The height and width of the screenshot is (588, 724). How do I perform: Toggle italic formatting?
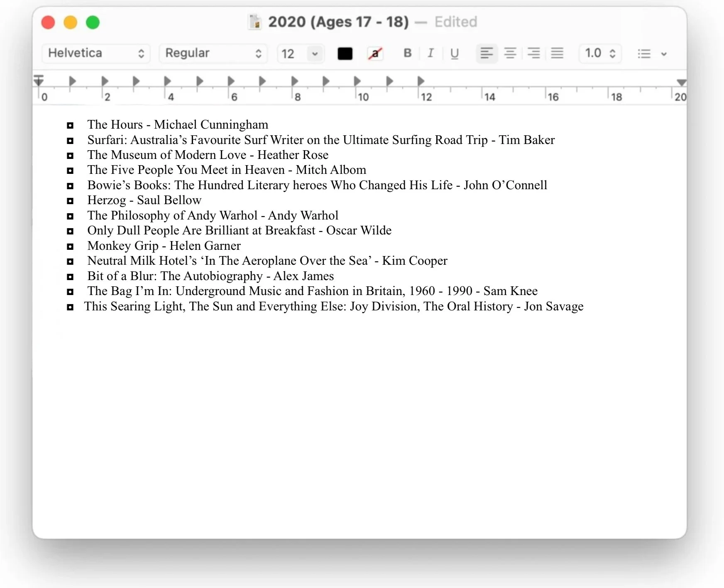point(430,53)
